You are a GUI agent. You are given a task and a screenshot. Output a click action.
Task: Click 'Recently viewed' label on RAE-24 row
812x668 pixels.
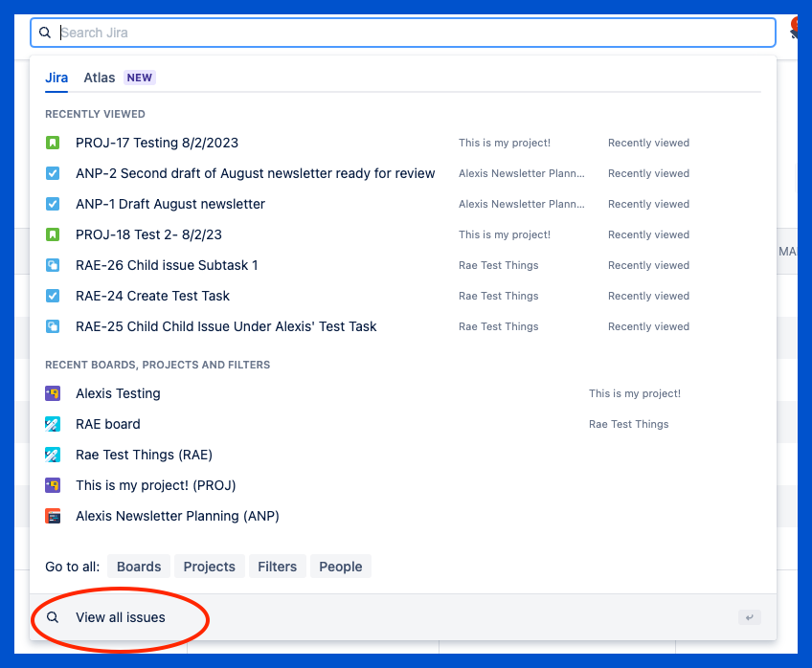(x=648, y=296)
